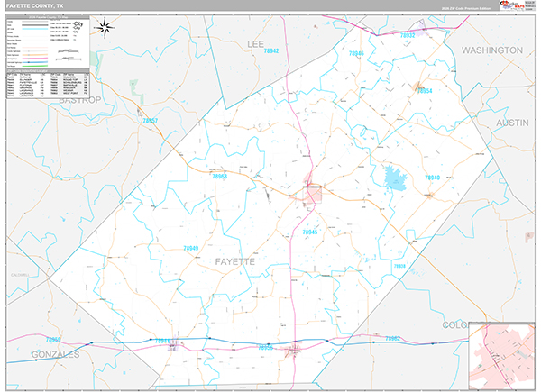Click the map title "FAYETTE COUNTY, TX"
Screen dimensions: 541x392
tap(34, 6)
